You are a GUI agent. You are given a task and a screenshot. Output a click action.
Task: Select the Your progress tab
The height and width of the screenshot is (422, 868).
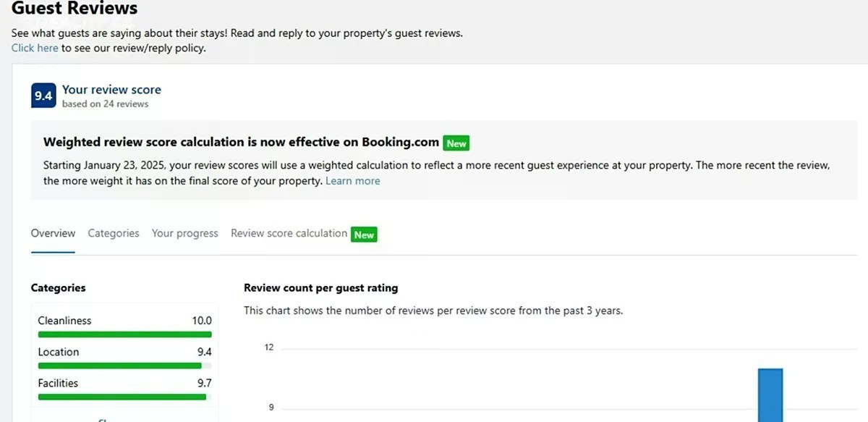[184, 233]
